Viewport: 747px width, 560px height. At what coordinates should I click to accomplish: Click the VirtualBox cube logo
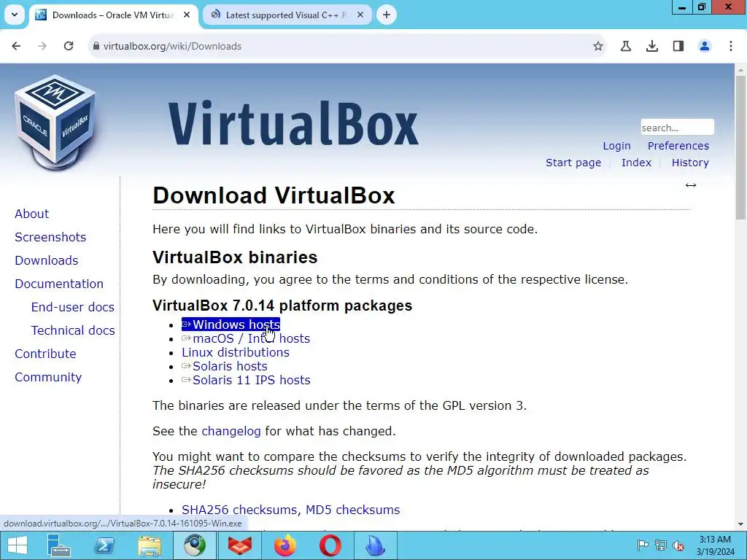point(55,122)
